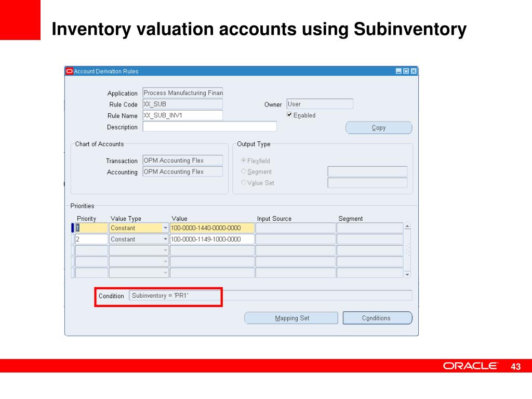Click record indicator for priority 1 row
This screenshot has height=399, width=532.
[72, 228]
